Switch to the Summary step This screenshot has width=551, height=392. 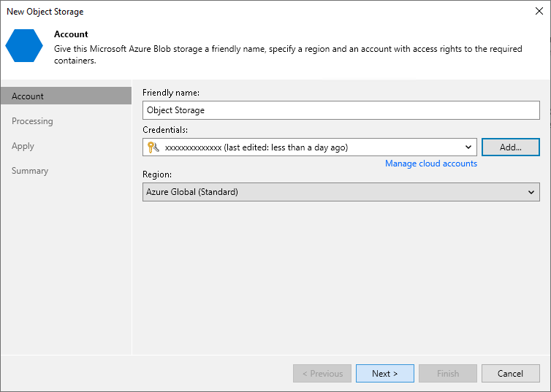[30, 171]
